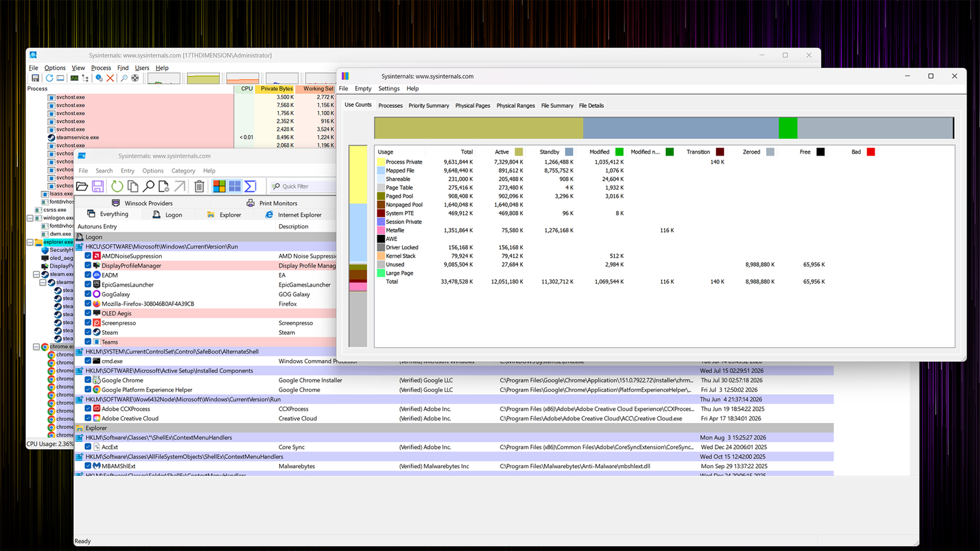Collapse the steam.exe tree node

[x=36, y=274]
